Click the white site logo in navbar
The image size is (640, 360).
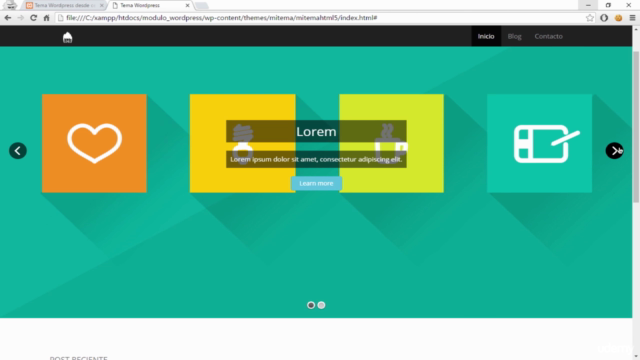pyautogui.click(x=67, y=37)
